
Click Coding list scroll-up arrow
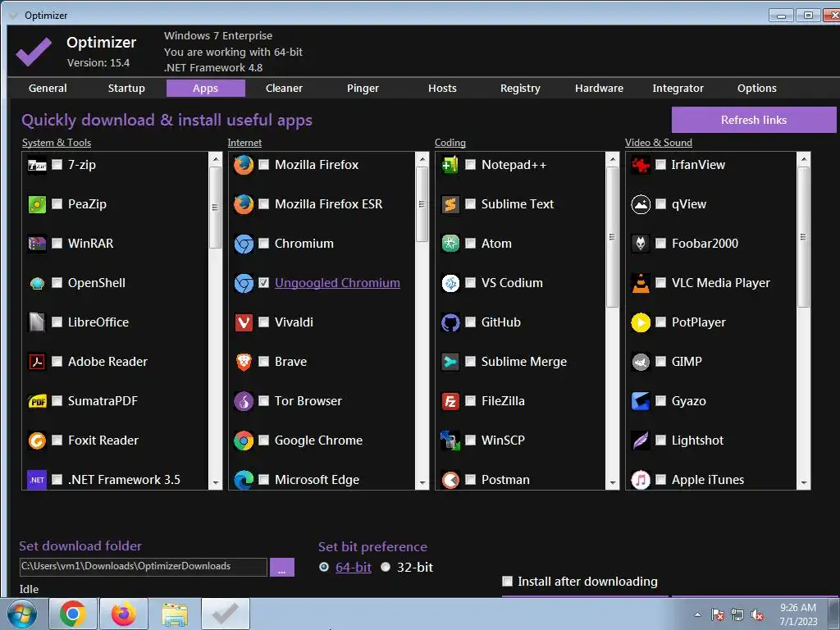(612, 159)
